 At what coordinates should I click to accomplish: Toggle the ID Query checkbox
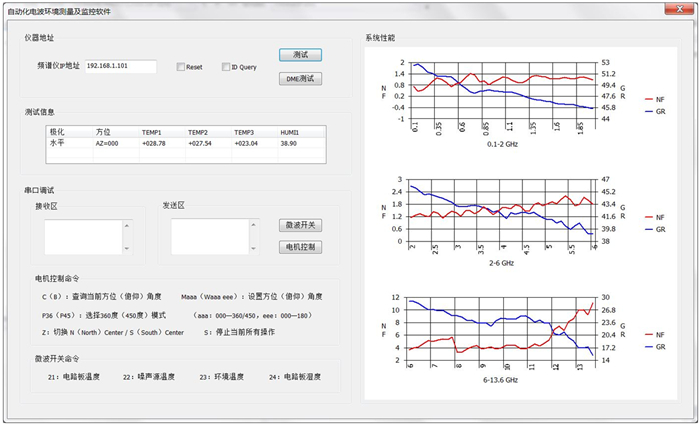(226, 67)
